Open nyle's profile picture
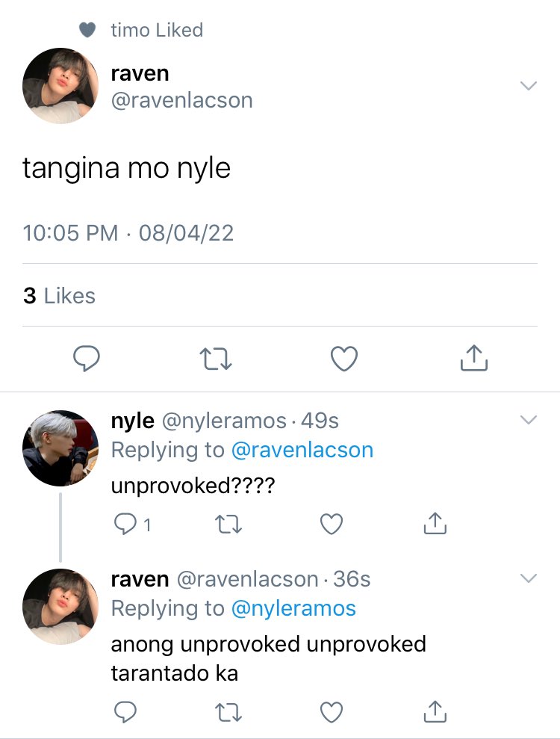Screen dimensions: 560x739 60,448
